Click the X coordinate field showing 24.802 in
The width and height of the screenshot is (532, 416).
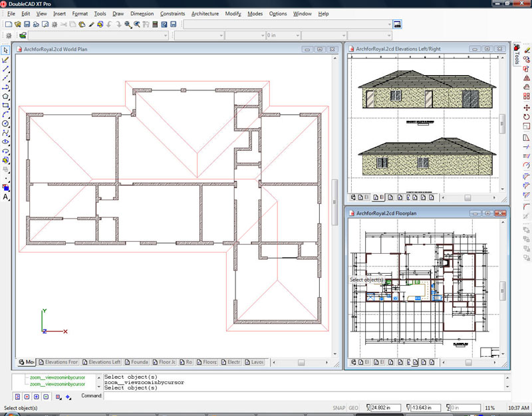click(386, 407)
